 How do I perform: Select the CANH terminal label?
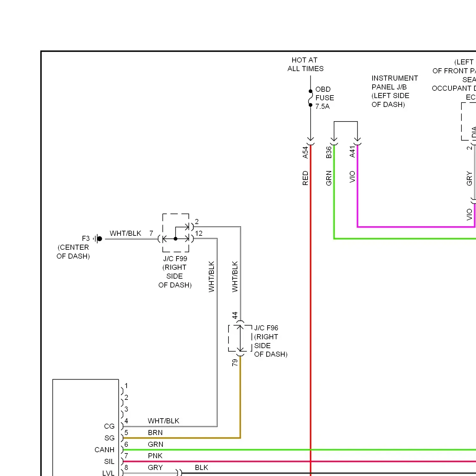click(x=104, y=450)
